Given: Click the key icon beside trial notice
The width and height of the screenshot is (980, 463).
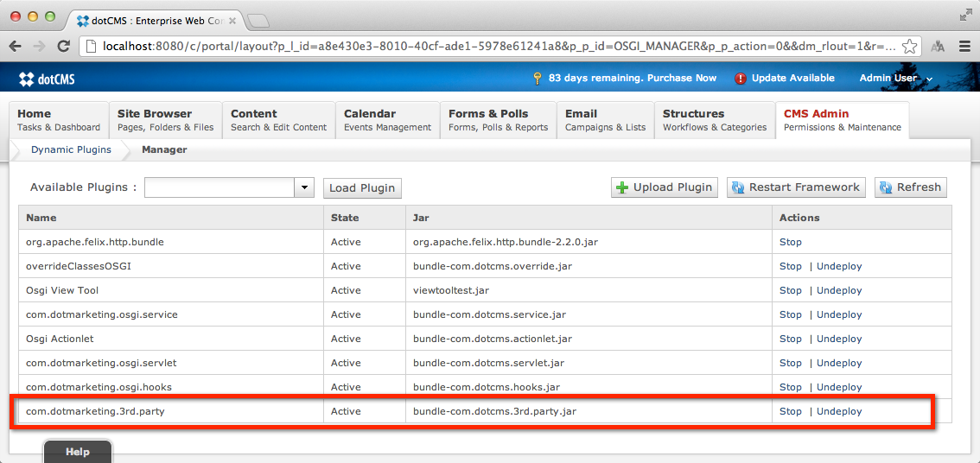Looking at the screenshot, I should pos(538,79).
